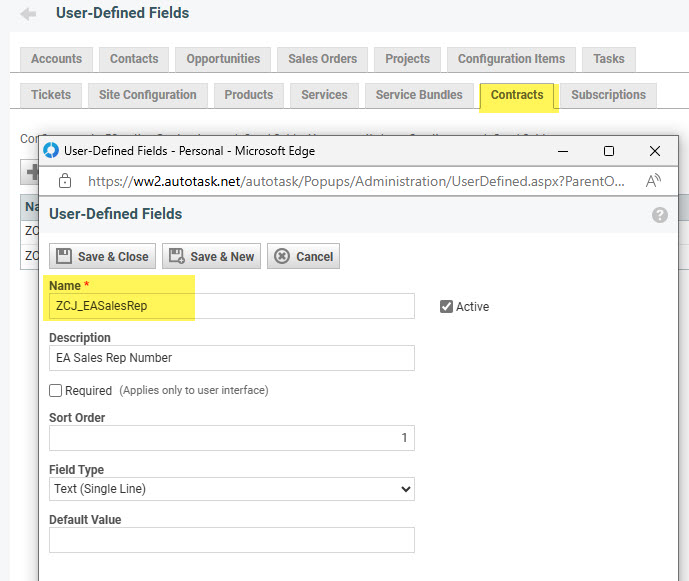The width and height of the screenshot is (689, 581).
Task: Maximize the Edge popup window
Action: click(x=608, y=151)
